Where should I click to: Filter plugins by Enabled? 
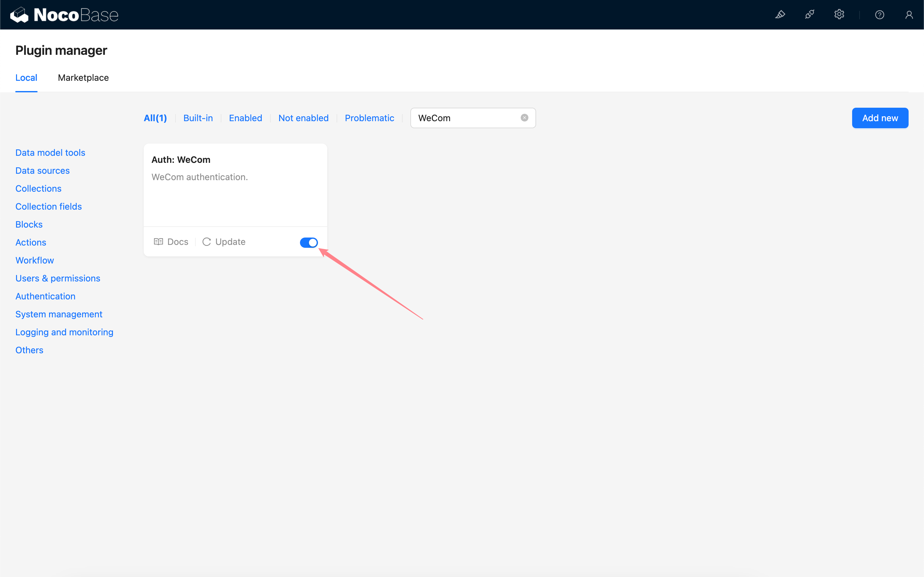pyautogui.click(x=245, y=118)
